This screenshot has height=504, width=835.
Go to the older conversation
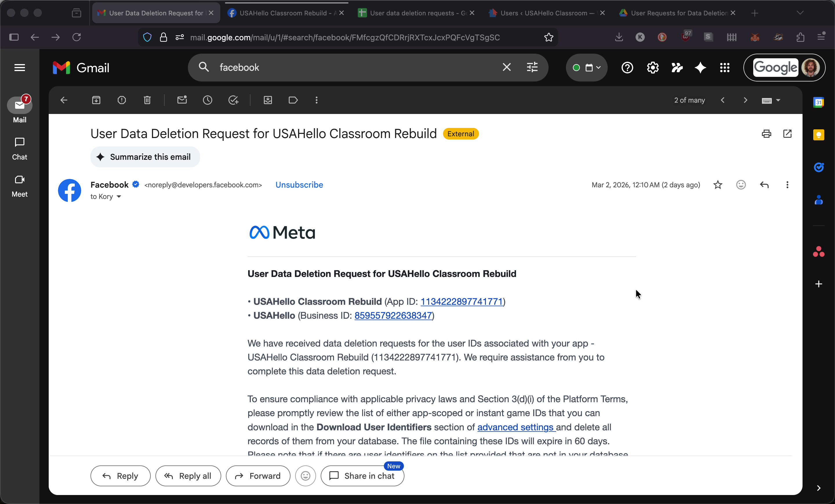745,100
